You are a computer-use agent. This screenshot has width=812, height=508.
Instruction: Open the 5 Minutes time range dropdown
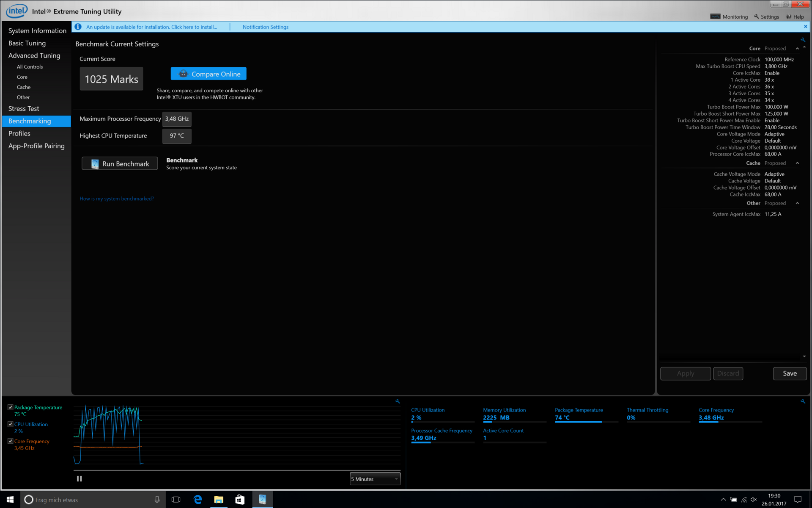click(375, 479)
